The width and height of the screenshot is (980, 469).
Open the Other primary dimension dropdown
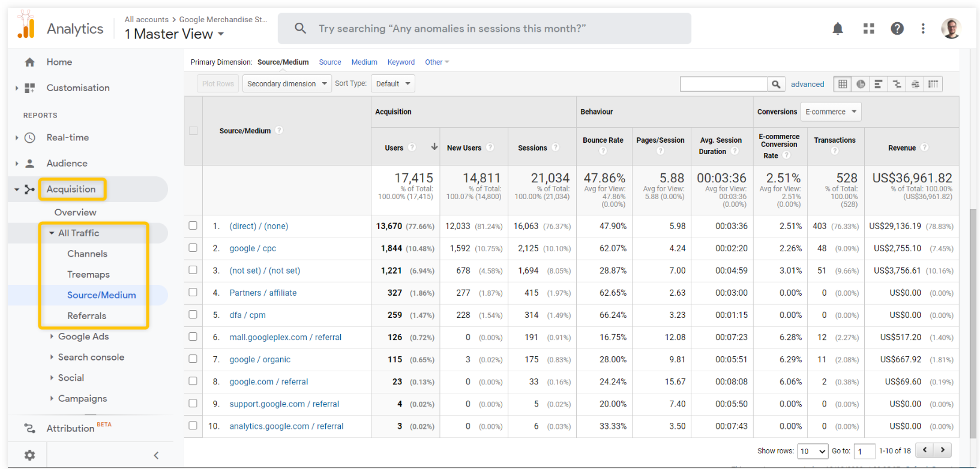(x=437, y=62)
